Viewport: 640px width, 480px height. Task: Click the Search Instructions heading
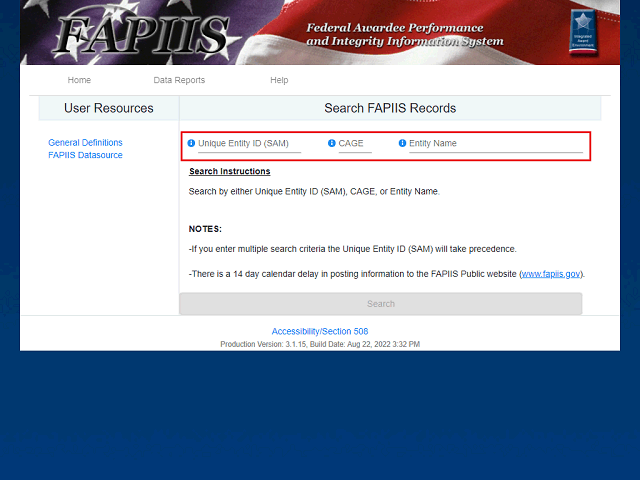[x=230, y=171]
